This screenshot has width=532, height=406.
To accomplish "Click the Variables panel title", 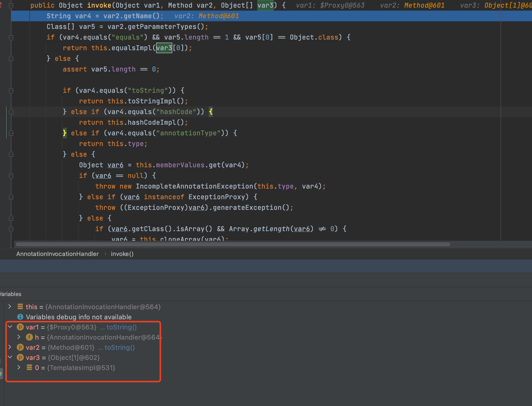I will (11, 294).
